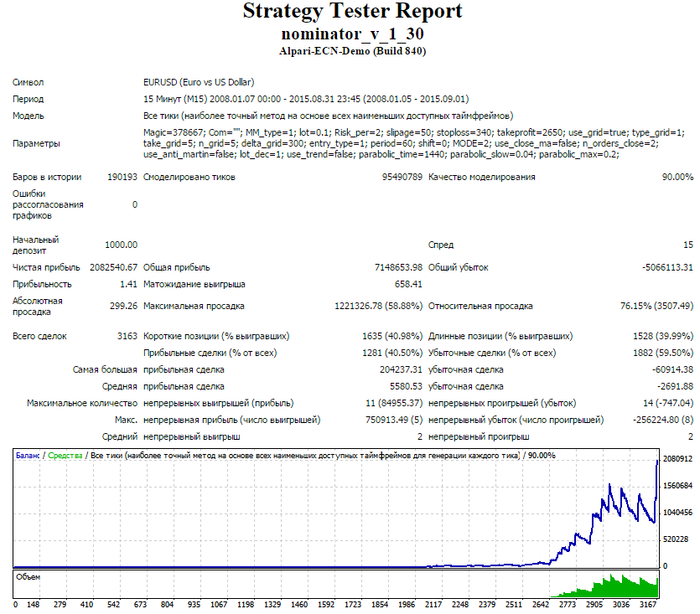Click gross profit value '7148653.98'

(x=398, y=268)
